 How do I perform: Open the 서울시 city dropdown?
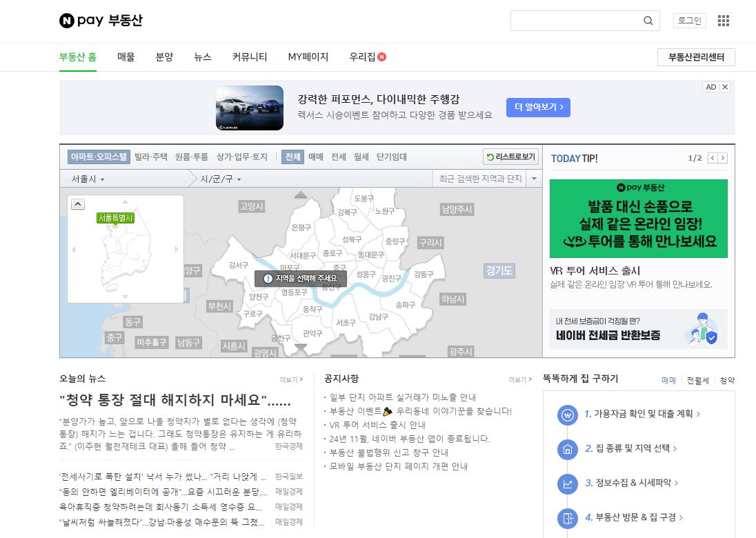pyautogui.click(x=88, y=179)
